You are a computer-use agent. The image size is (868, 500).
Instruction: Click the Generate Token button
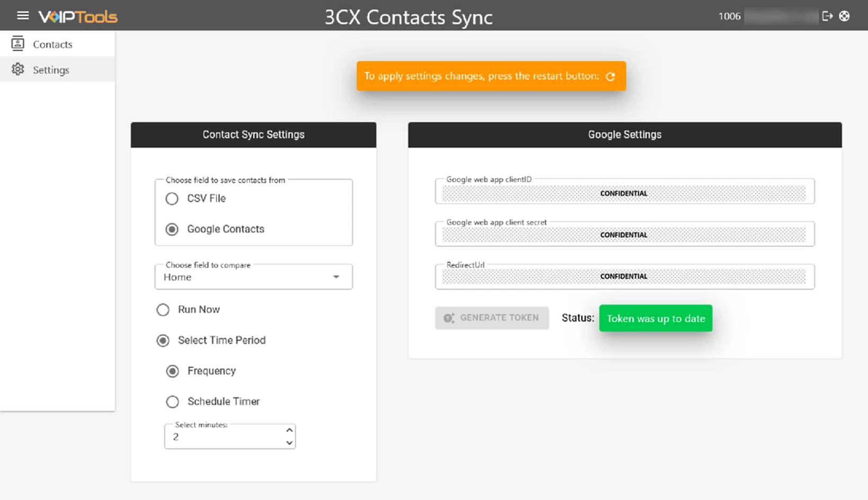click(x=492, y=318)
